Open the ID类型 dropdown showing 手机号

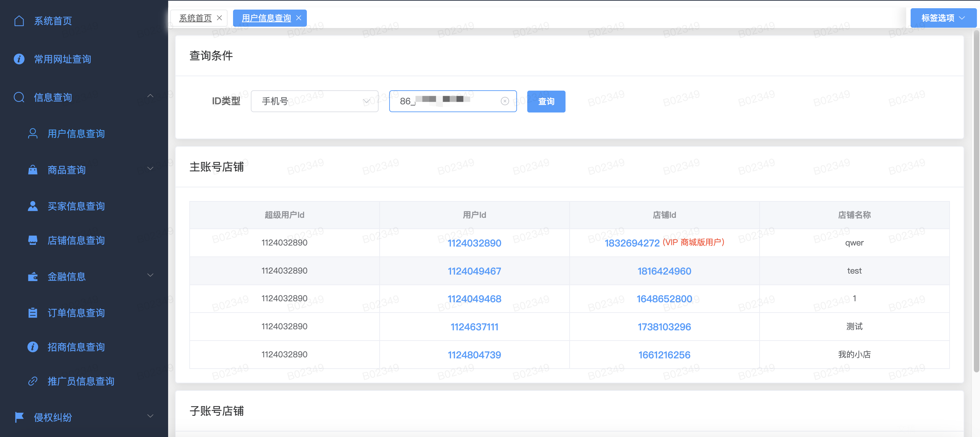315,101
